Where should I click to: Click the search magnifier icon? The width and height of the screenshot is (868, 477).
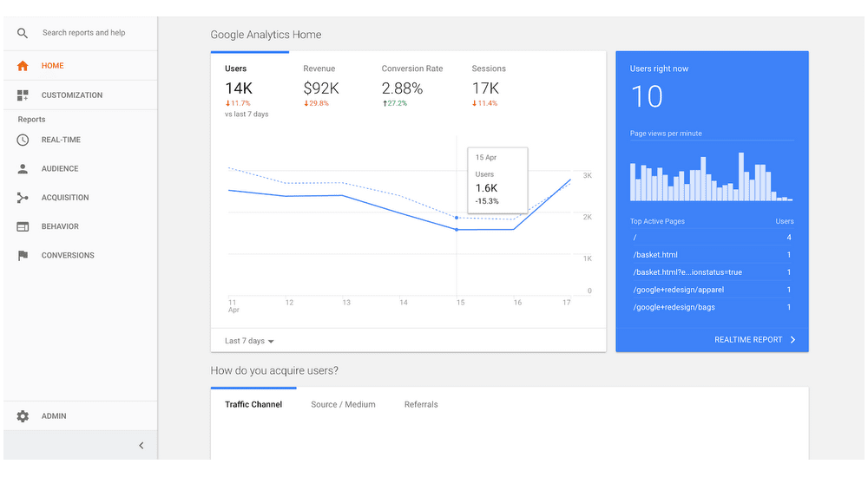(23, 33)
